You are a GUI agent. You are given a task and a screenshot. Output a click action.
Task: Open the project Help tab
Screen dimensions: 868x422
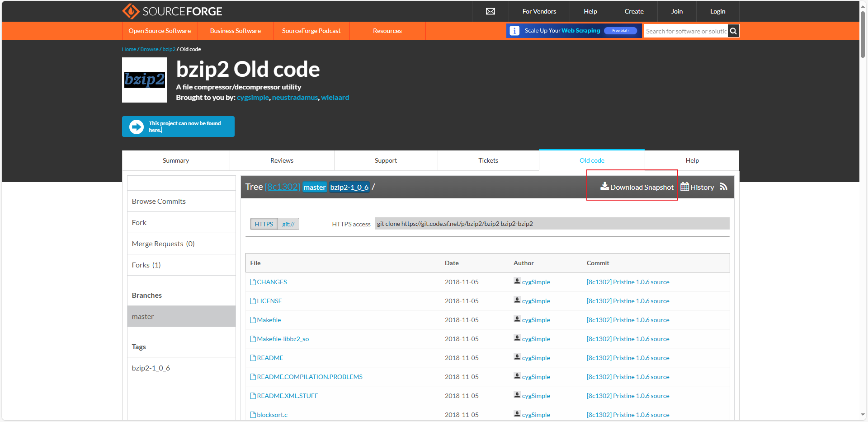692,160
